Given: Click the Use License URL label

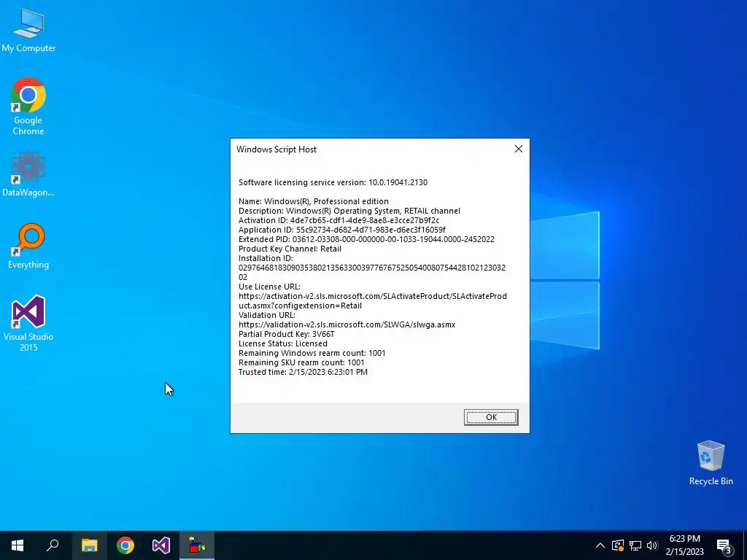Looking at the screenshot, I should [x=270, y=287].
